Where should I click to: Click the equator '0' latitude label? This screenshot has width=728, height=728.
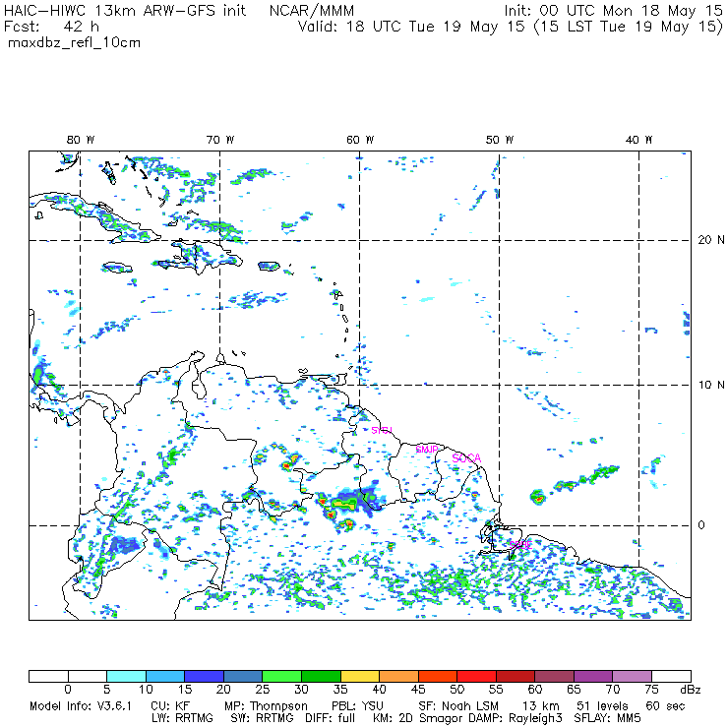tap(701, 525)
